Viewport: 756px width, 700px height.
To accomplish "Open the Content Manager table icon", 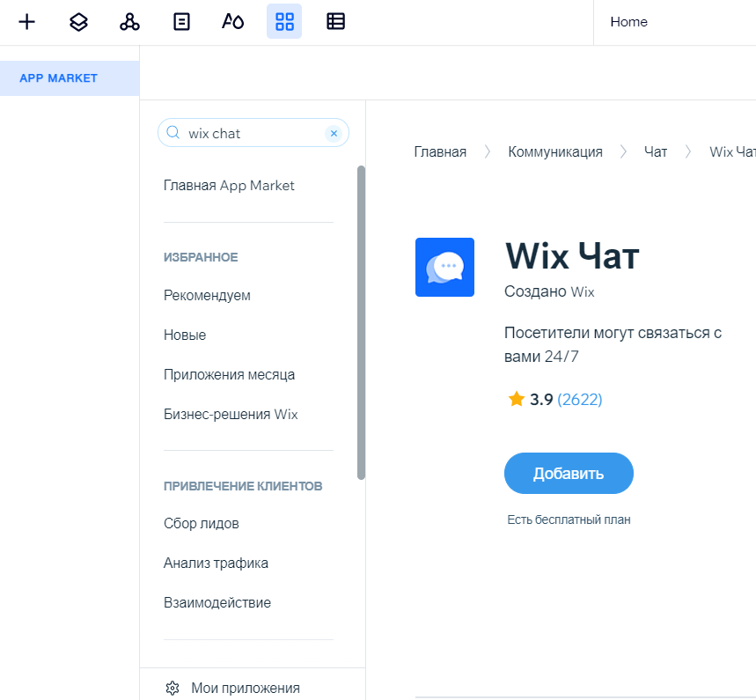I will [x=335, y=22].
